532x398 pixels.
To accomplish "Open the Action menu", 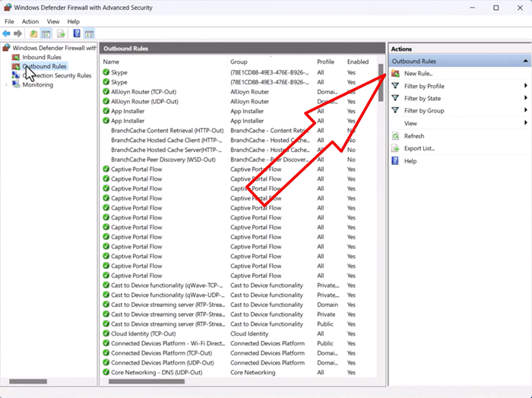I will [30, 21].
